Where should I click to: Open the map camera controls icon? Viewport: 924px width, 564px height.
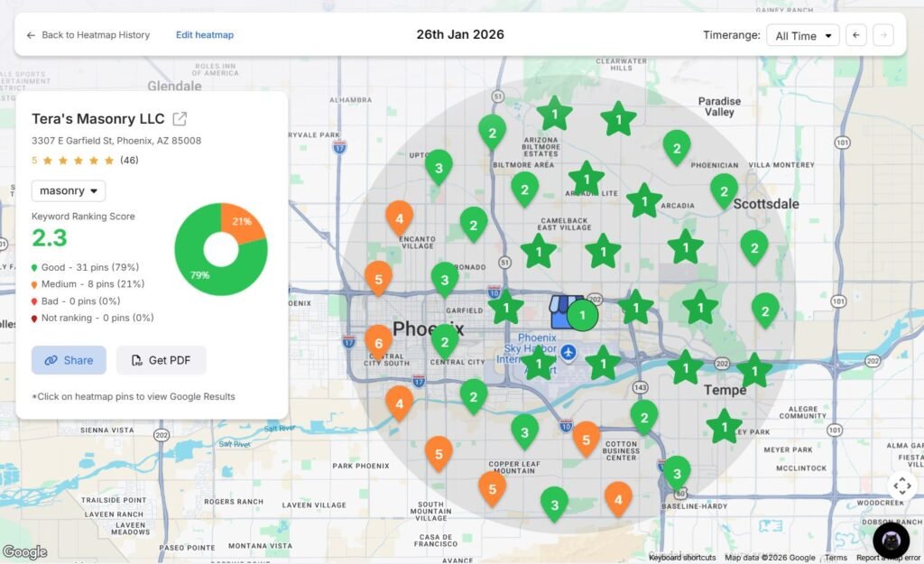pos(901,485)
